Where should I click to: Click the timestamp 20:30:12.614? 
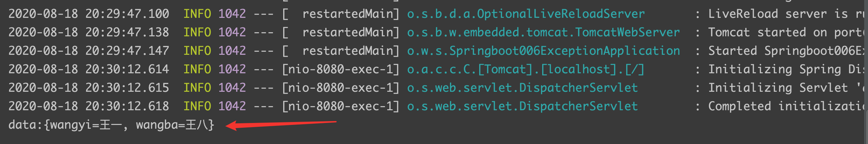point(127,69)
